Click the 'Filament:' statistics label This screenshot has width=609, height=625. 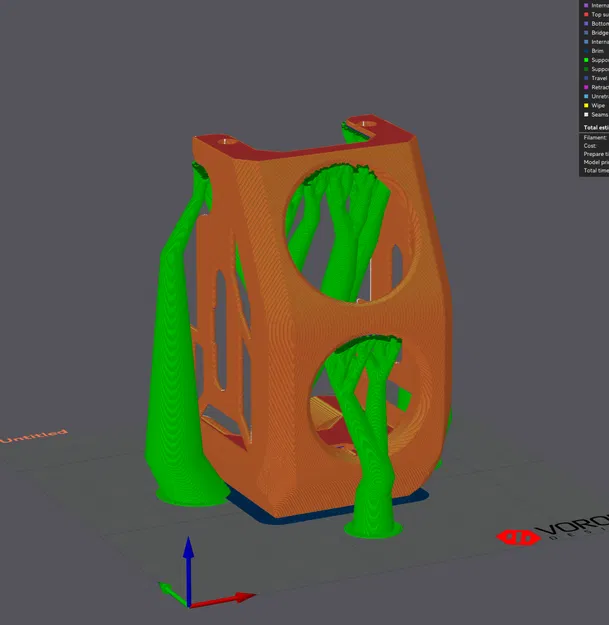pyautogui.click(x=595, y=138)
